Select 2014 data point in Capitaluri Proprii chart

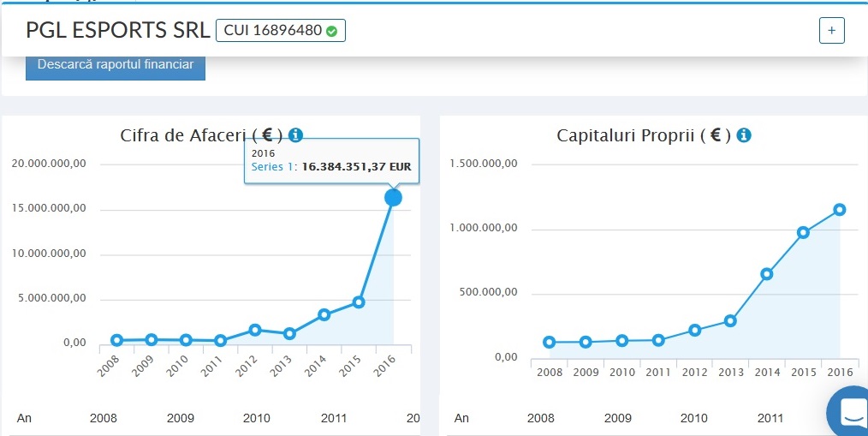click(767, 273)
